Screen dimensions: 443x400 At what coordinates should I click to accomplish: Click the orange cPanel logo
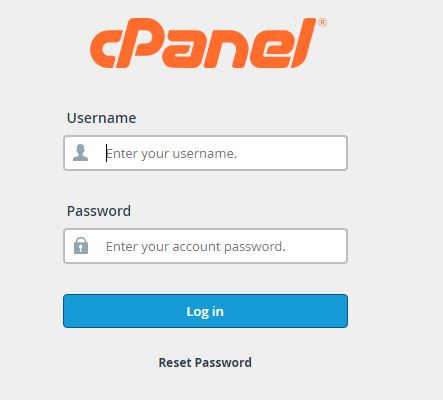tap(208, 43)
